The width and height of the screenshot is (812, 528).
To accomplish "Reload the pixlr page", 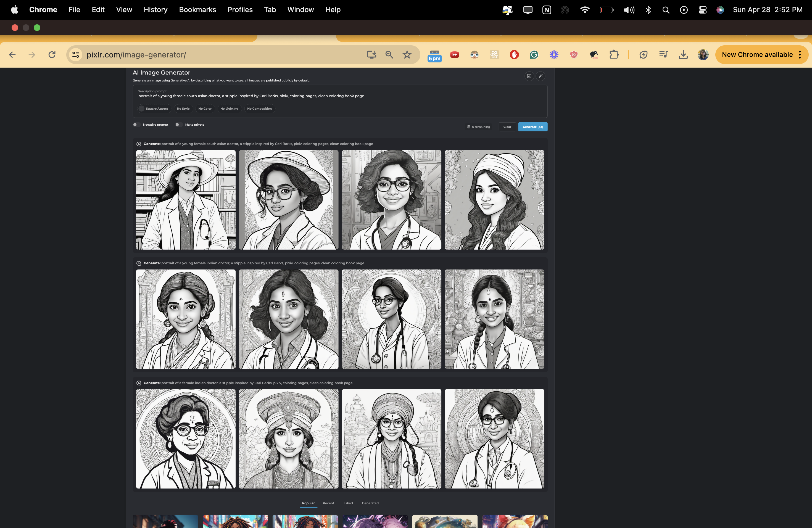I will tap(52, 55).
